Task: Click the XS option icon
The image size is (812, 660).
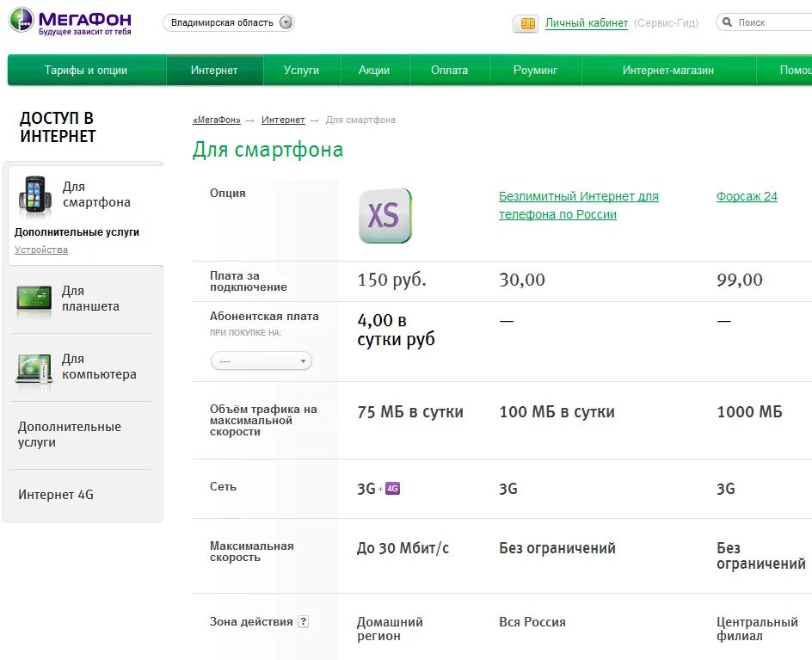Action: tap(384, 215)
